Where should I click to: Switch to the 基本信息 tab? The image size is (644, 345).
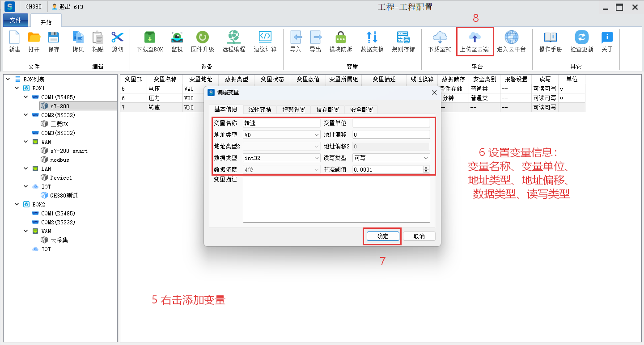point(226,109)
